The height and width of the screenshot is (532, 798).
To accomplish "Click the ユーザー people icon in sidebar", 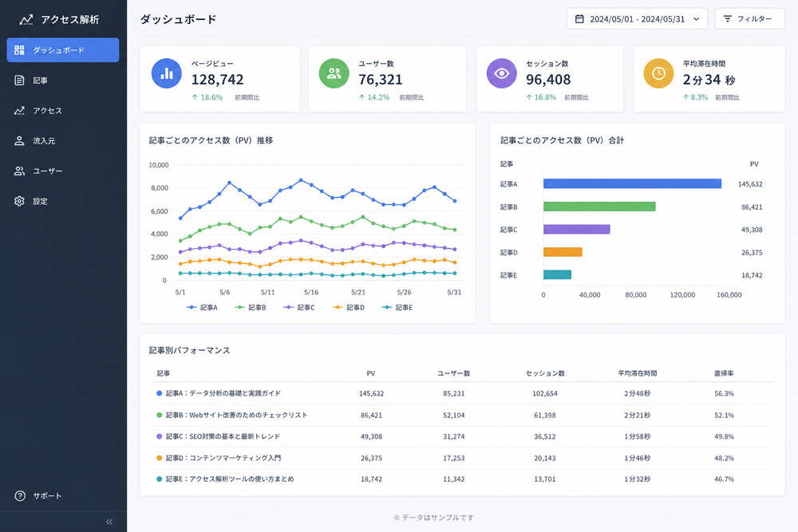I will pos(19,171).
